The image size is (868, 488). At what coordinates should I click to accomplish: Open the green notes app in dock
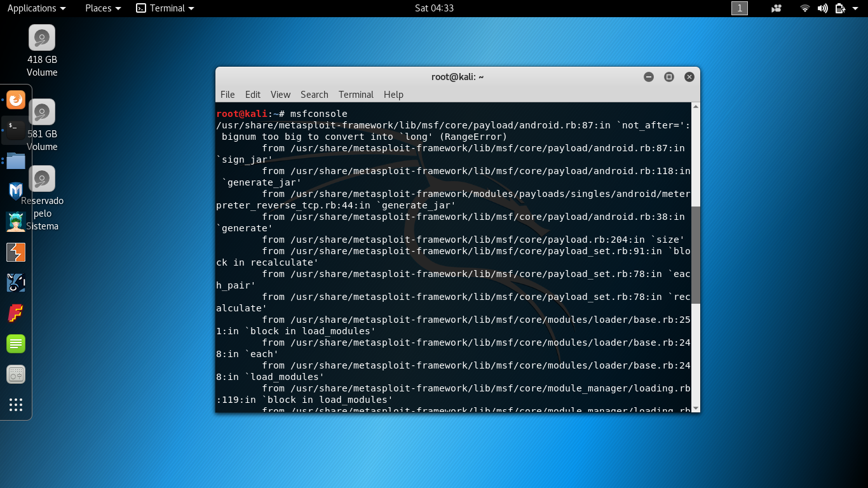[16, 344]
